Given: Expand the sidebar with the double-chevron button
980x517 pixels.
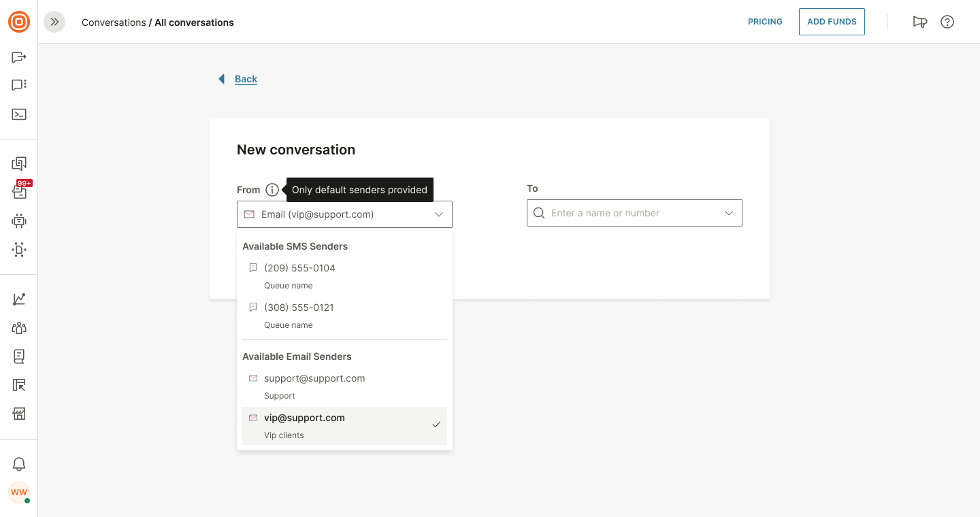Looking at the screenshot, I should pyautogui.click(x=54, y=22).
